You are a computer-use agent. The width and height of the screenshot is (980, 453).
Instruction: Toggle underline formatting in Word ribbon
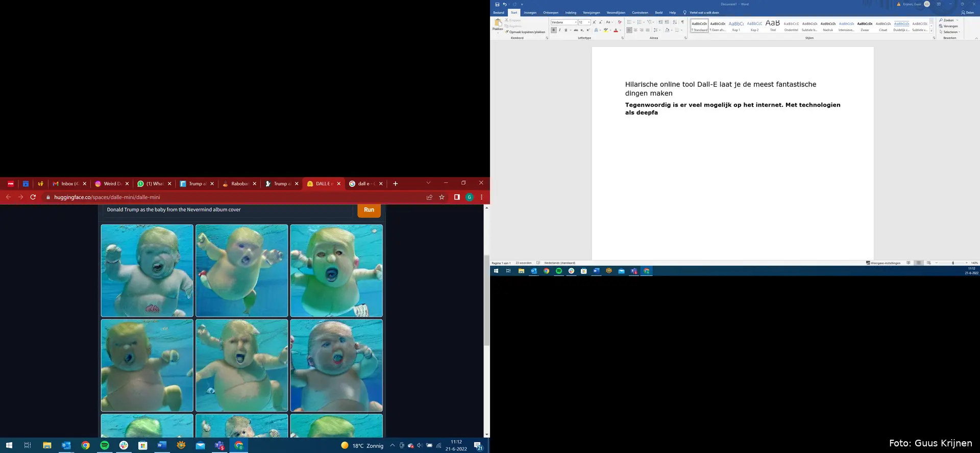click(566, 30)
